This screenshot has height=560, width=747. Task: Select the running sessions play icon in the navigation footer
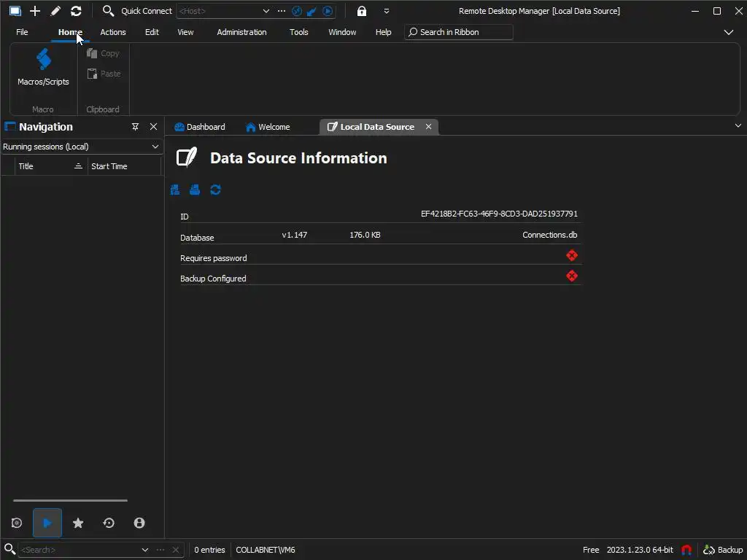pos(47,523)
